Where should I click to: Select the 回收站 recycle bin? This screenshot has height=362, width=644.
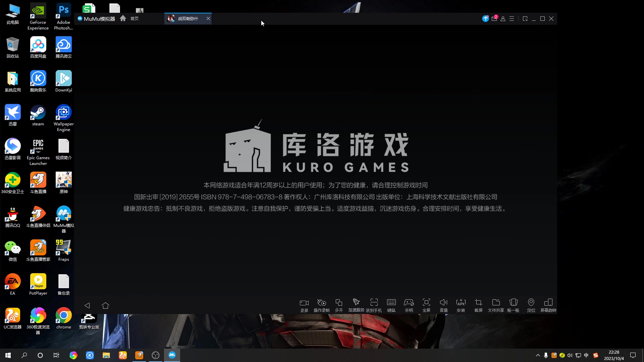point(13,48)
